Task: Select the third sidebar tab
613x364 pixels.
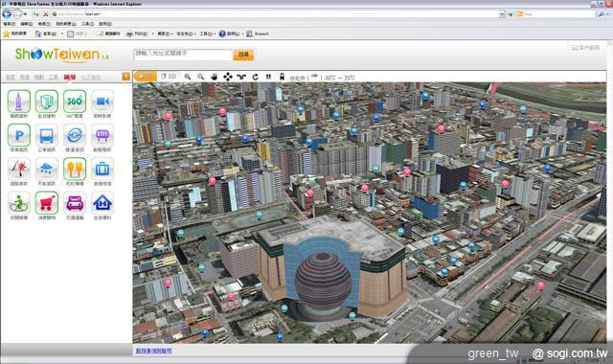Action: [39, 78]
